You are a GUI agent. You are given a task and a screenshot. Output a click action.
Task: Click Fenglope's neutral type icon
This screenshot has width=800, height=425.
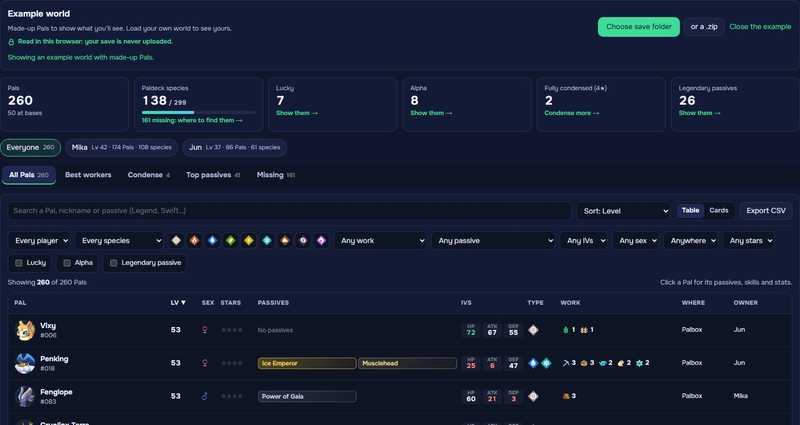(x=533, y=396)
